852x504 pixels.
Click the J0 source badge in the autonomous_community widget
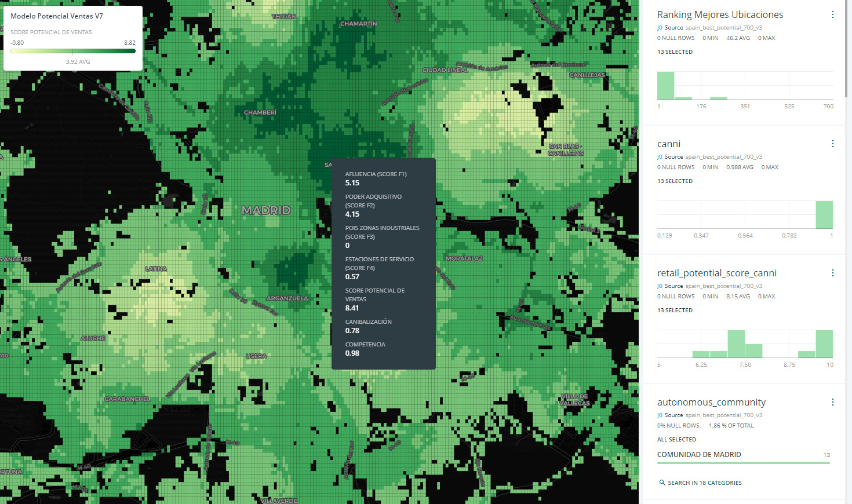point(660,415)
